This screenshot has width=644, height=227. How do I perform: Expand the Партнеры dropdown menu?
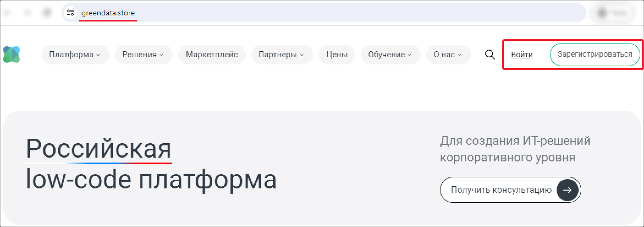click(x=282, y=55)
